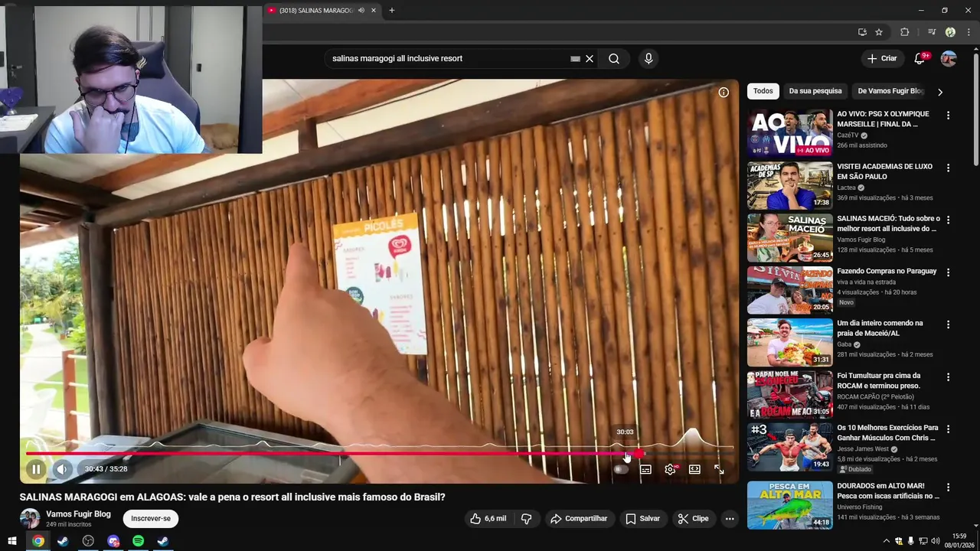
Task: Open Dourados em Alto Mar video title
Action: tap(887, 491)
